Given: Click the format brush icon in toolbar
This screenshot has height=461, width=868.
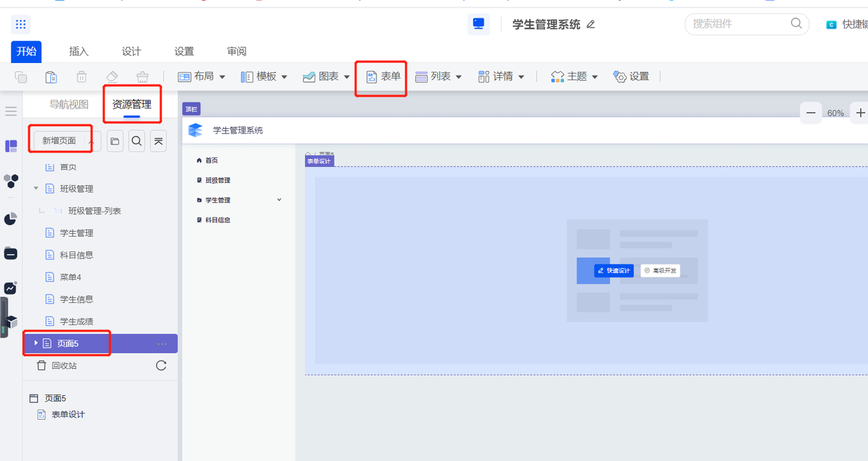Looking at the screenshot, I should [x=142, y=77].
